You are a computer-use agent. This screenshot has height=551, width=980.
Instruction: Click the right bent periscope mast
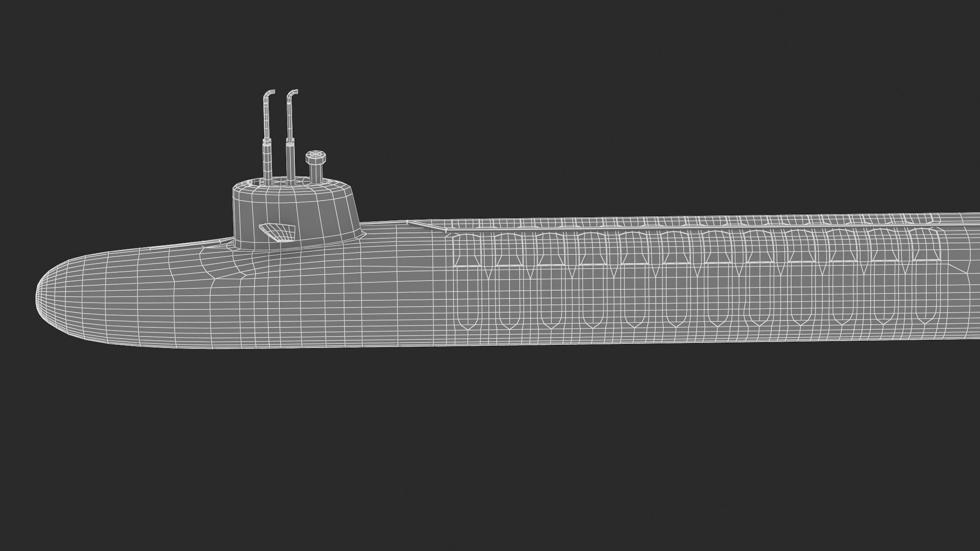pos(291,137)
